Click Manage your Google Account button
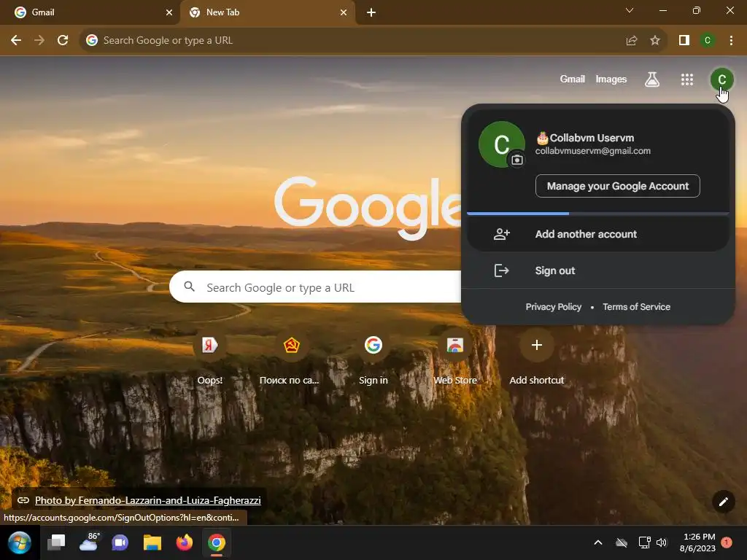The width and height of the screenshot is (747, 560). point(617,186)
